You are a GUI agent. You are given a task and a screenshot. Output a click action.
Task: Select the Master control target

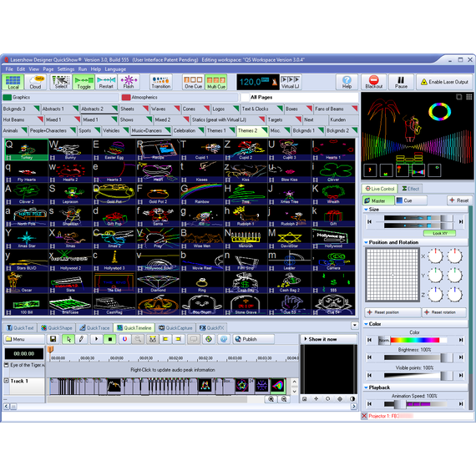pyautogui.click(x=378, y=200)
